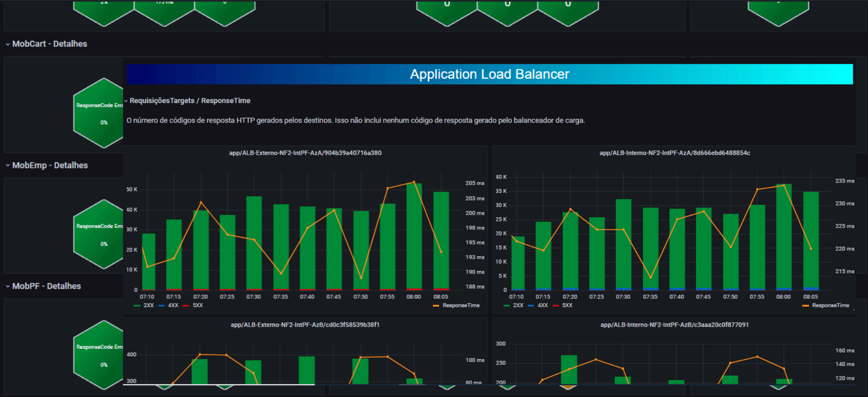Click the description starting "O número de códigos"

pyautogui.click(x=355, y=120)
